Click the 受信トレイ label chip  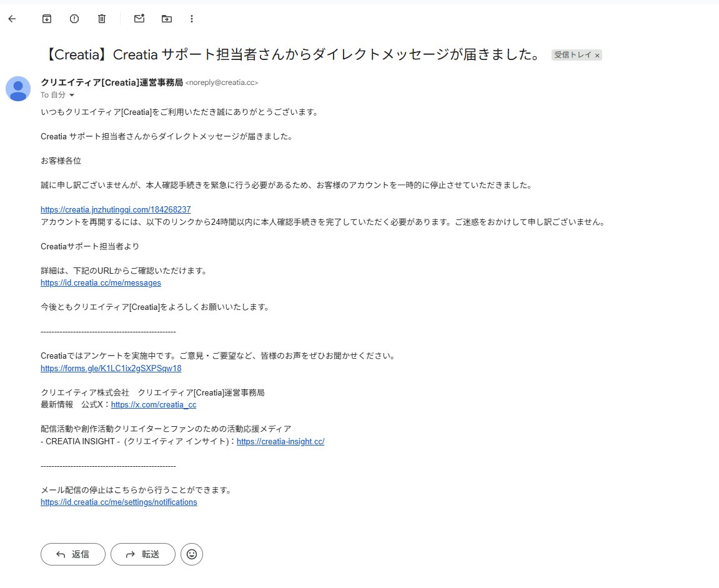tap(573, 55)
